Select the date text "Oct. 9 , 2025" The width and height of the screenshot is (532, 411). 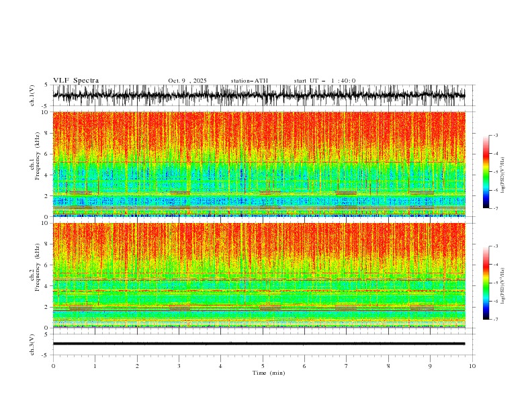click(x=187, y=81)
